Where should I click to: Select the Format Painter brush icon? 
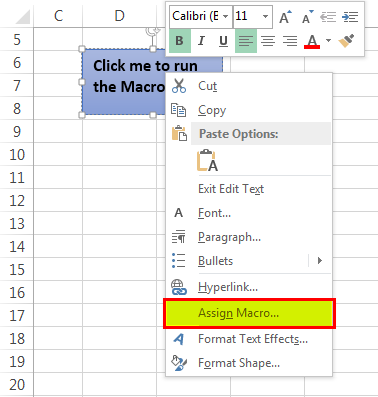tap(347, 41)
